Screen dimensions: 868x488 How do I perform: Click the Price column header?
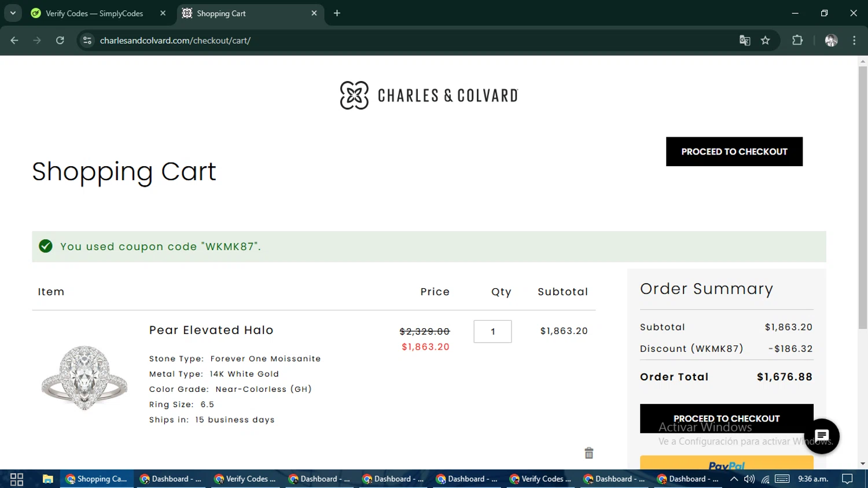435,292
